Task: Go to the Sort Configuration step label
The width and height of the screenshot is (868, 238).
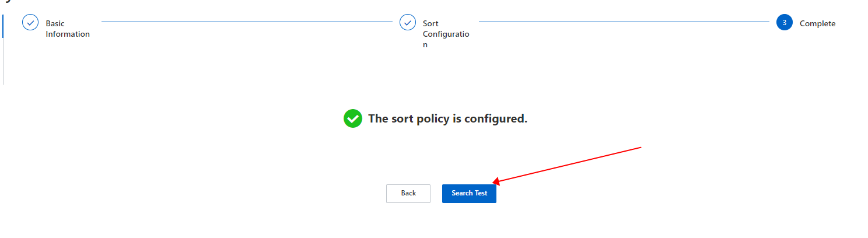Action: 446,34
